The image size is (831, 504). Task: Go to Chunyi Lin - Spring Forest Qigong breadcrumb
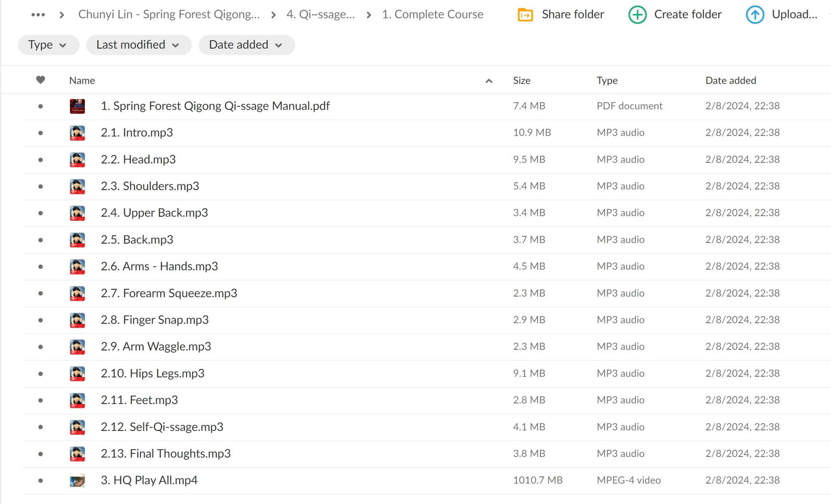pyautogui.click(x=169, y=15)
